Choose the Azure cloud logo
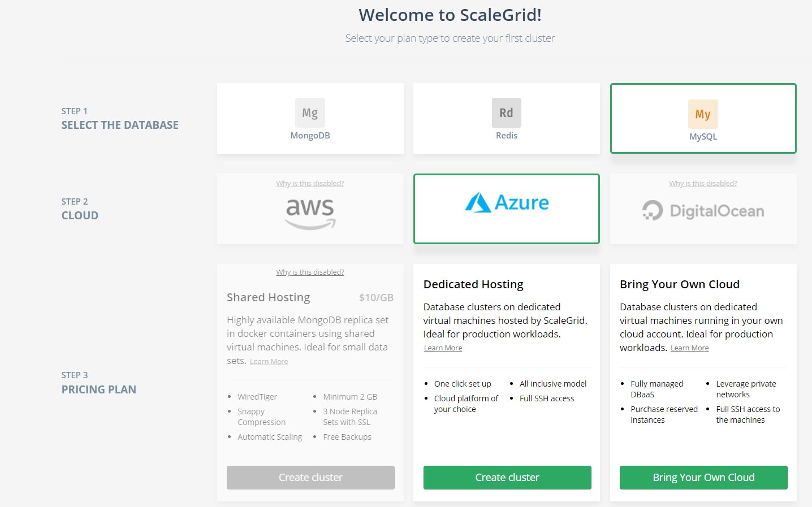The height and width of the screenshot is (507, 812). coord(507,202)
